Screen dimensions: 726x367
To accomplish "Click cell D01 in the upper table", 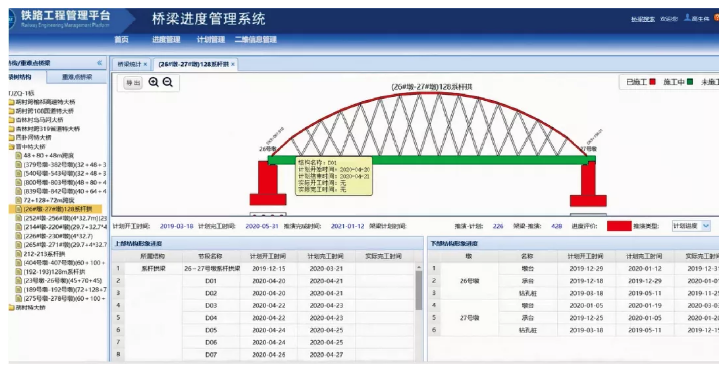I will tap(211, 281).
